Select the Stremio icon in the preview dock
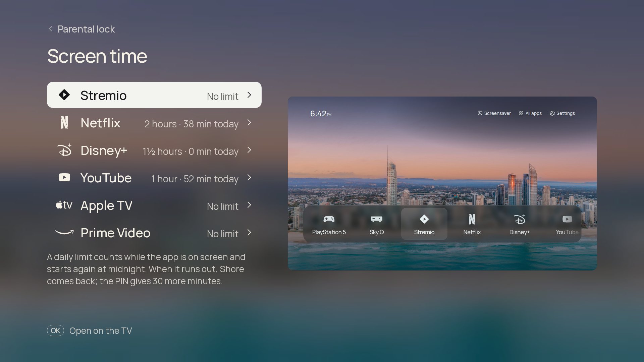644x362 pixels. tap(424, 219)
